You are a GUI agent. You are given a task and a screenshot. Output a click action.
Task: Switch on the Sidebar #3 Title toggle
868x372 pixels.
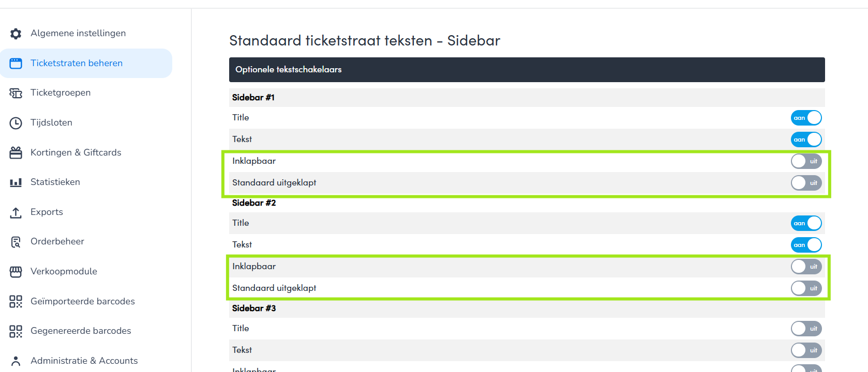[806, 329]
